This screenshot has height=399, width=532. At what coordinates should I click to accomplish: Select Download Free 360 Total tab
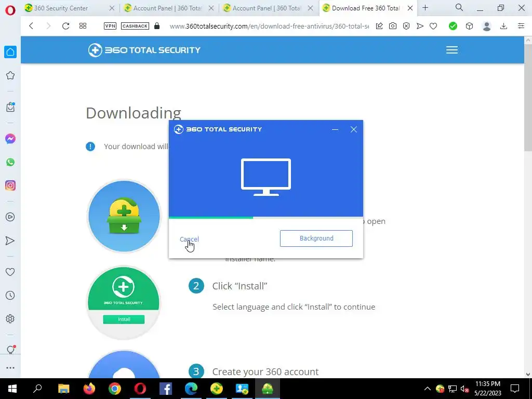tap(368, 8)
